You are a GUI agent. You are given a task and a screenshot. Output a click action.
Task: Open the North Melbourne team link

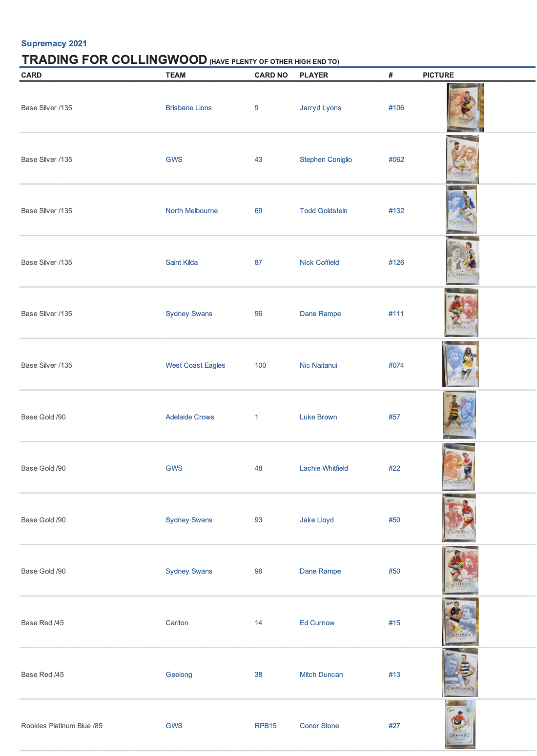pyautogui.click(x=191, y=211)
